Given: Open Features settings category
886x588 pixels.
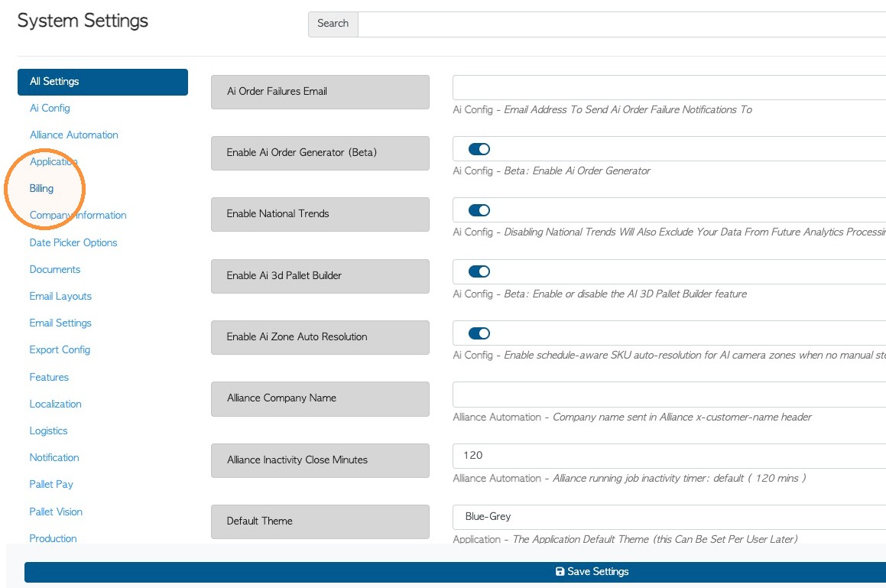Looking at the screenshot, I should click(x=49, y=377).
